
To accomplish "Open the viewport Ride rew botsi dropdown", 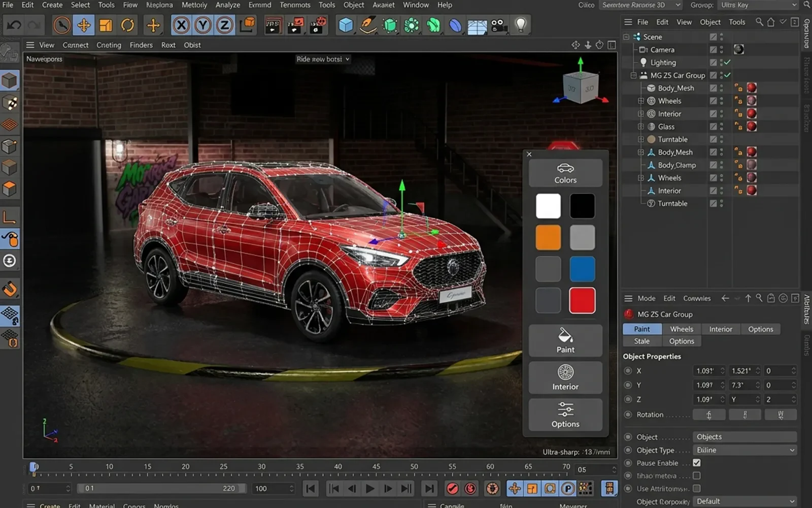I will click(x=323, y=59).
